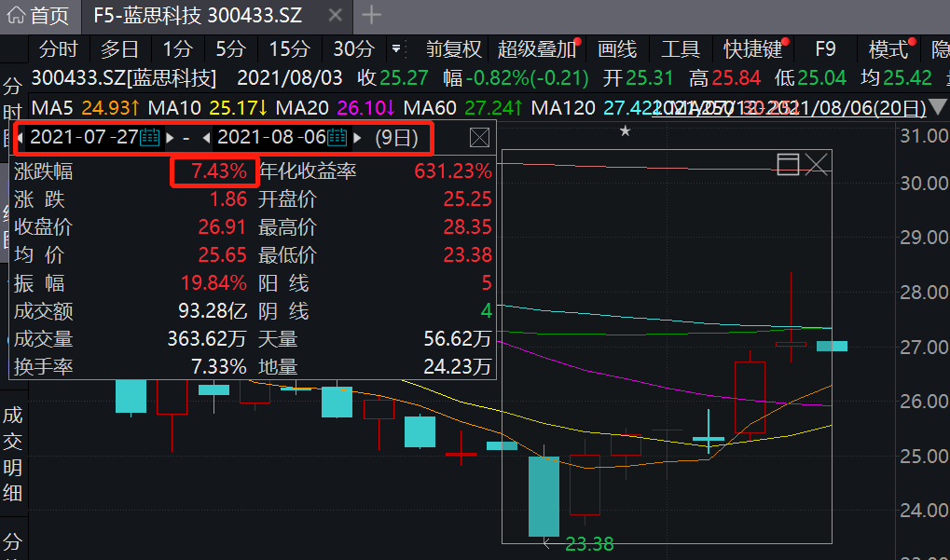Click the 最高价 value 28.35
The image size is (950, 560).
pos(467,227)
